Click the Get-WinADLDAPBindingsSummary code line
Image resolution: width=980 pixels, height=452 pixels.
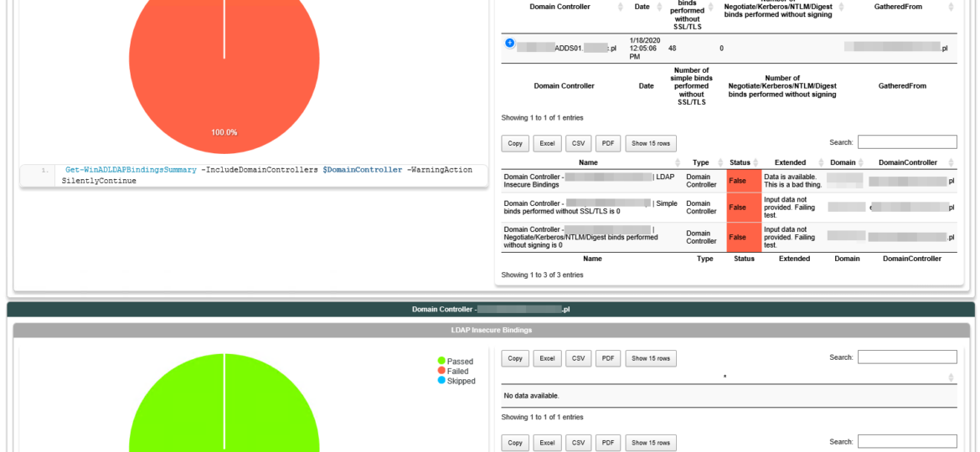click(x=269, y=175)
